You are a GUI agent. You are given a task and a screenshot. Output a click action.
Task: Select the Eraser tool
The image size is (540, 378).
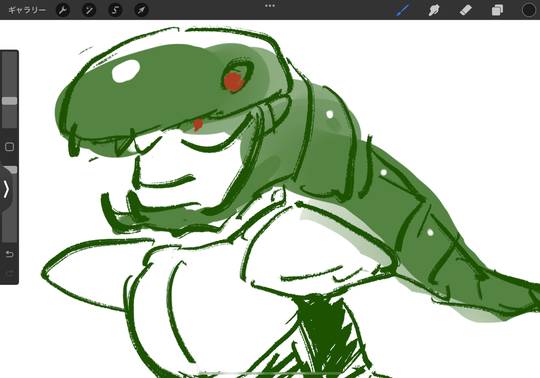465,10
